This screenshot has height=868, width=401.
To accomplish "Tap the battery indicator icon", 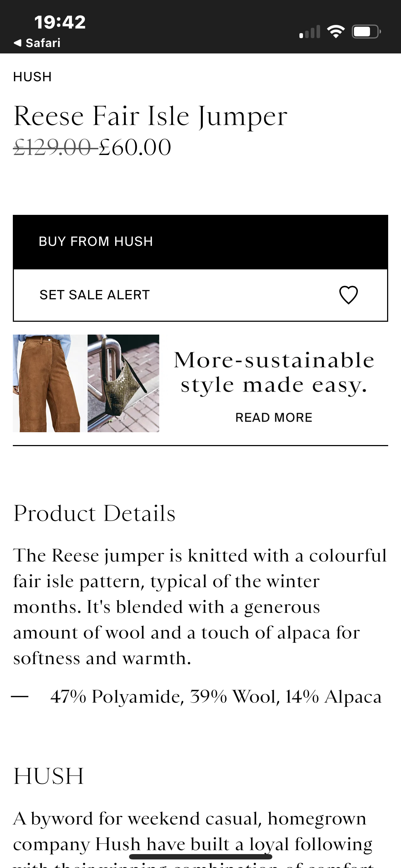I will (x=366, y=32).
